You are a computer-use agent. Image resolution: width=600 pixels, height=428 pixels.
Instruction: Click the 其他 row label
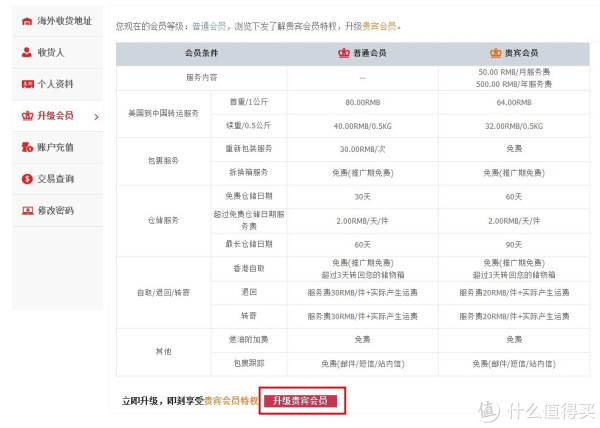tap(163, 352)
